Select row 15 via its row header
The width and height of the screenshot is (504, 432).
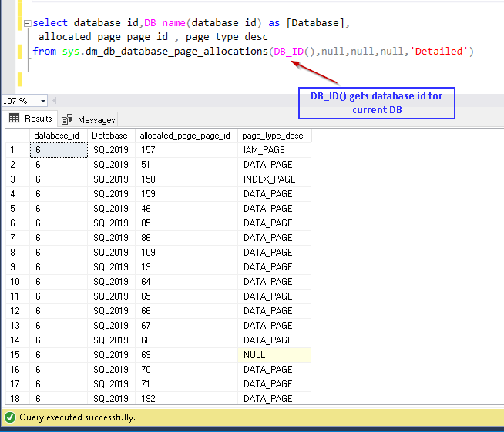coord(15,355)
